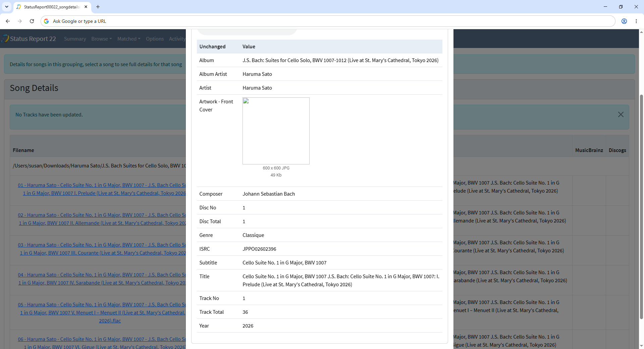Screen dimensions: 644x349
Task: Open track 03 Courante file link
Action: coord(102,249)
